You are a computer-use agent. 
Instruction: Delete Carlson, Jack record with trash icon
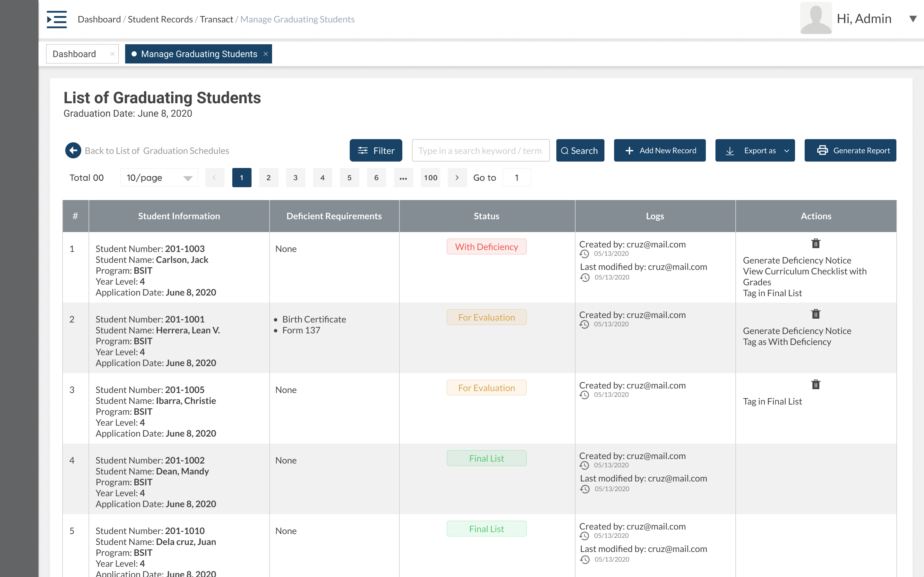pos(816,244)
